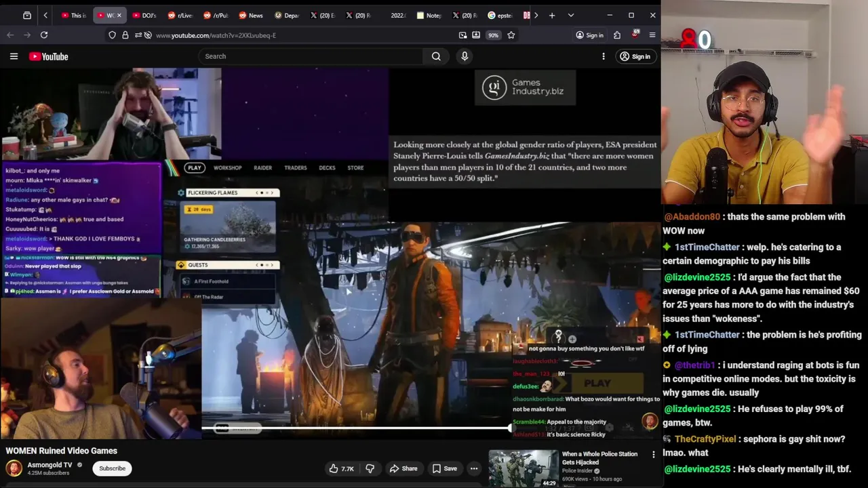
Task: Open Firefox View icon at tab bar start
Action: pyautogui.click(x=27, y=15)
